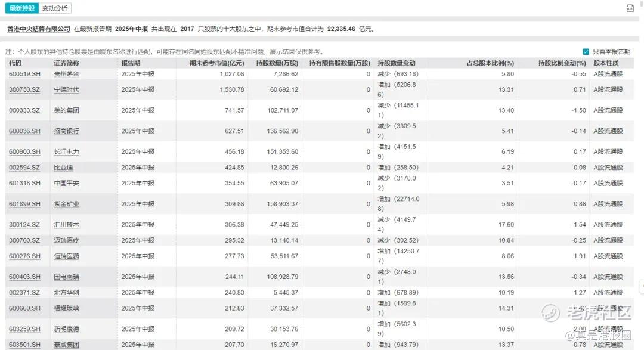Open stock code 600660.SH link
Viewport: 644px width, 350px height.
click(24, 308)
